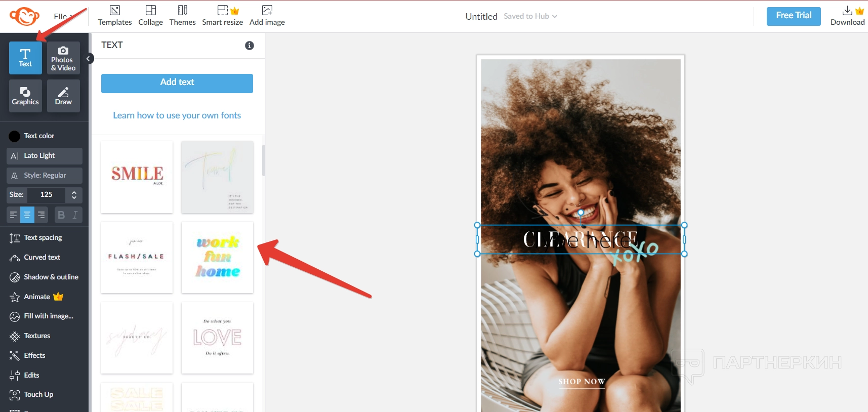This screenshot has width=868, height=412.
Task: Select the Text tab in the sidebar
Action: [25, 58]
